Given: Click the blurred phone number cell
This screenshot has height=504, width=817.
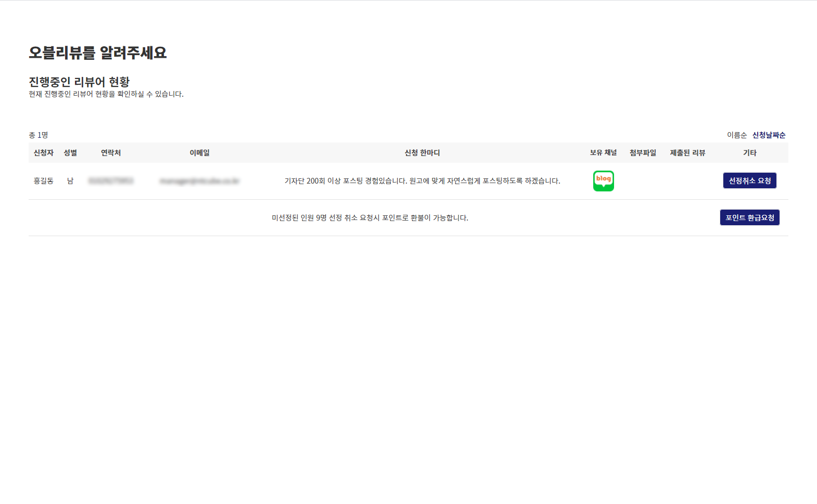Looking at the screenshot, I should click(111, 181).
